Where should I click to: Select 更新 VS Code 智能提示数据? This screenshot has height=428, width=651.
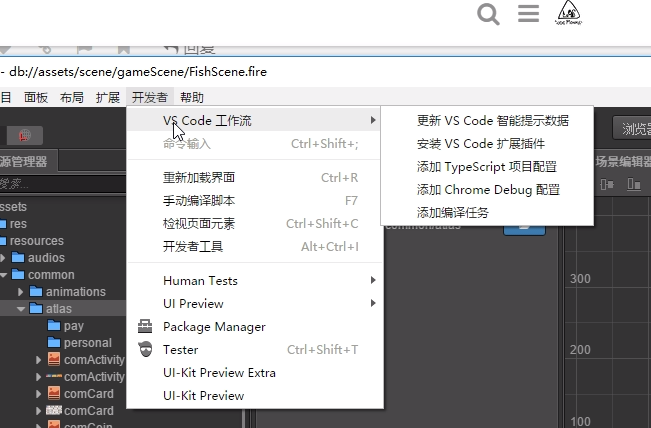pos(487,120)
